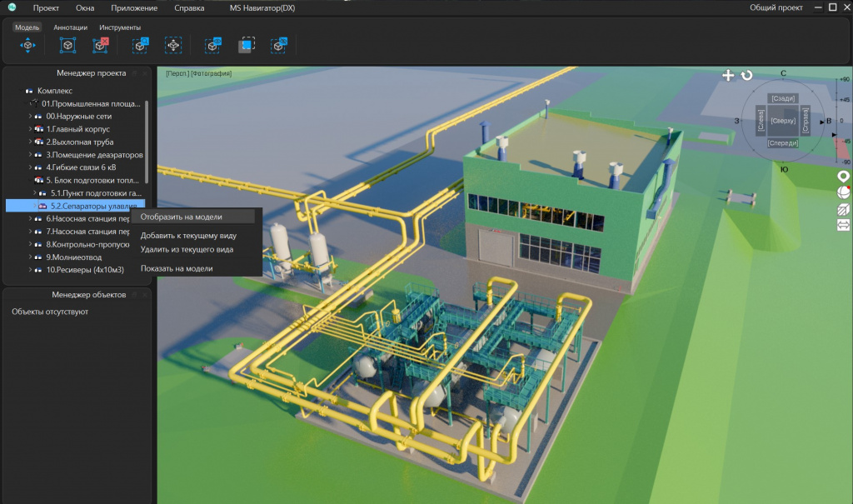Image resolution: width=853 pixels, height=504 pixels.
Task: Open the Проект menu
Action: click(46, 7)
